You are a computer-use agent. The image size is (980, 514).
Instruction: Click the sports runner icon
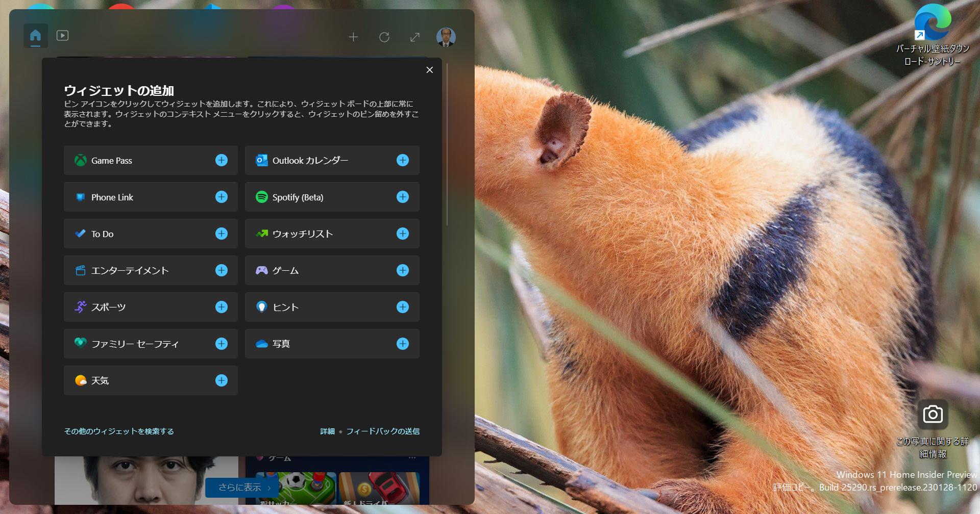coord(81,307)
